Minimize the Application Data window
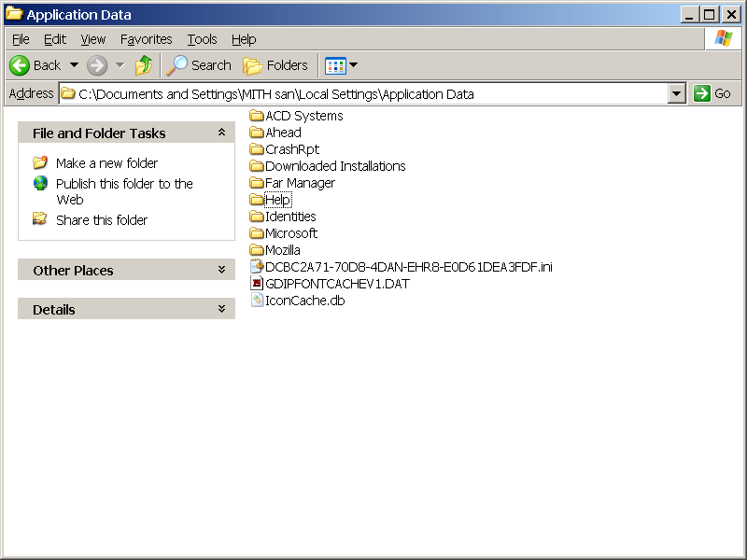Screen dimensions: 747x560 (x=689, y=15)
